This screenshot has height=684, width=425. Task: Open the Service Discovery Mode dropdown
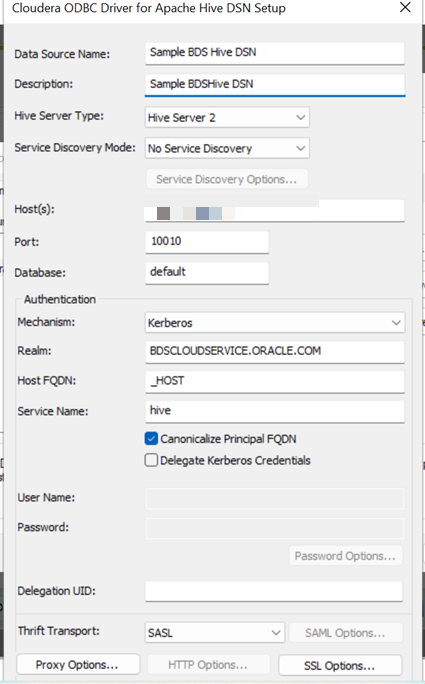227,148
